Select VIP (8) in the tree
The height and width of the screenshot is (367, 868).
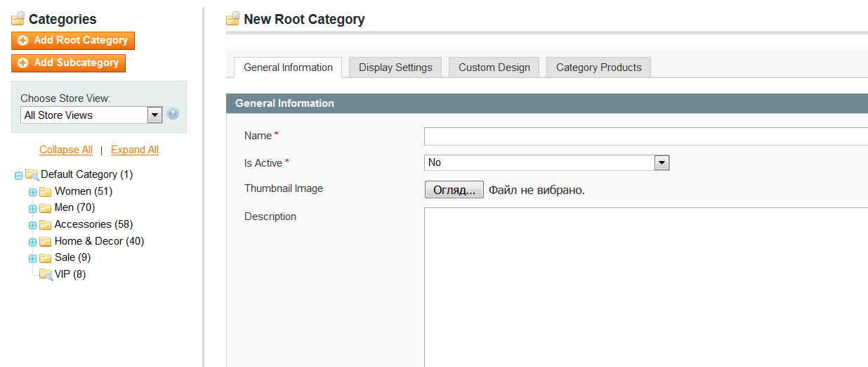70,274
